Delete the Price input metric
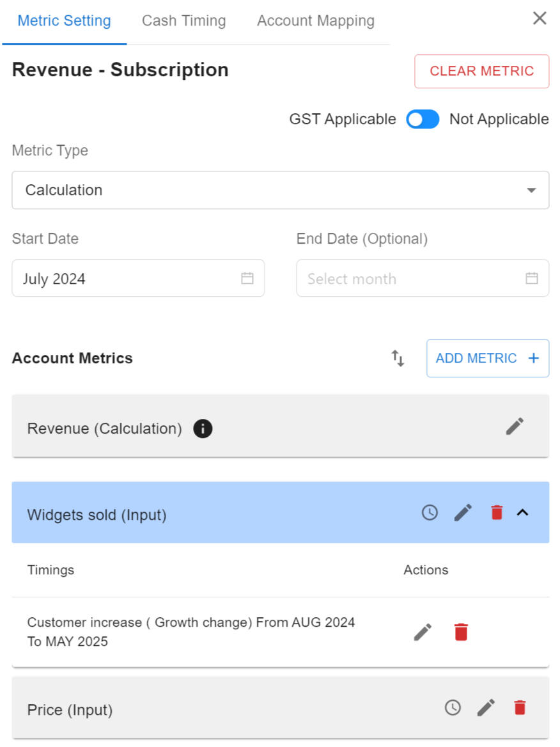Screen dimensions: 560x747 [x=520, y=707]
